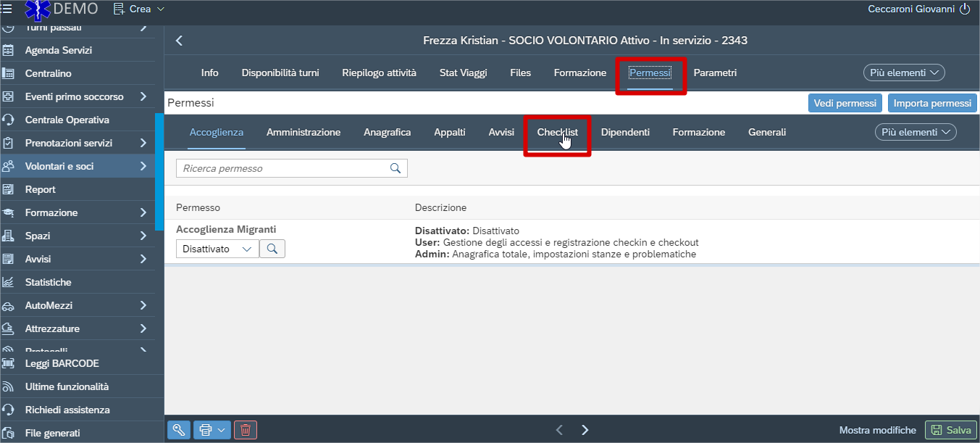Click the search icon in Ricerca permesso
The height and width of the screenshot is (443, 980).
(x=395, y=168)
